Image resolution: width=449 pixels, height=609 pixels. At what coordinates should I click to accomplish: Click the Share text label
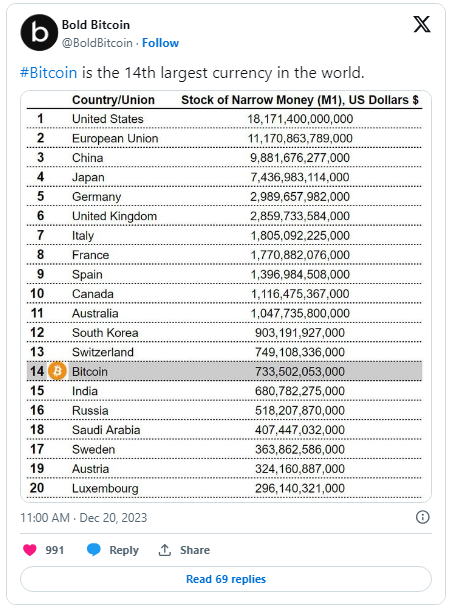195,550
